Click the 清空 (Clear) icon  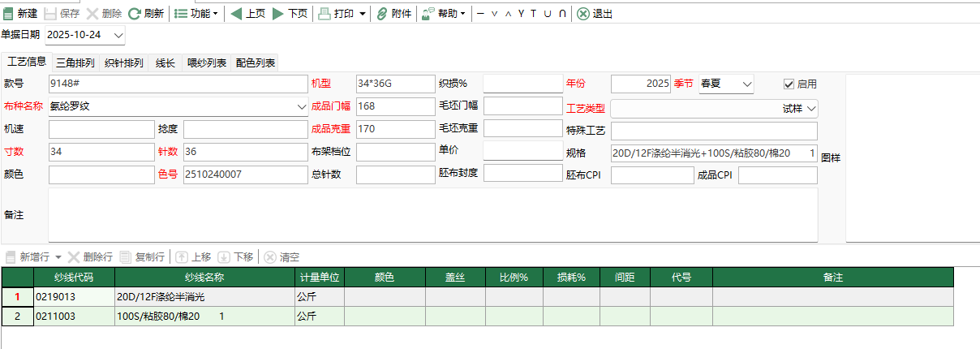pyautogui.click(x=270, y=256)
